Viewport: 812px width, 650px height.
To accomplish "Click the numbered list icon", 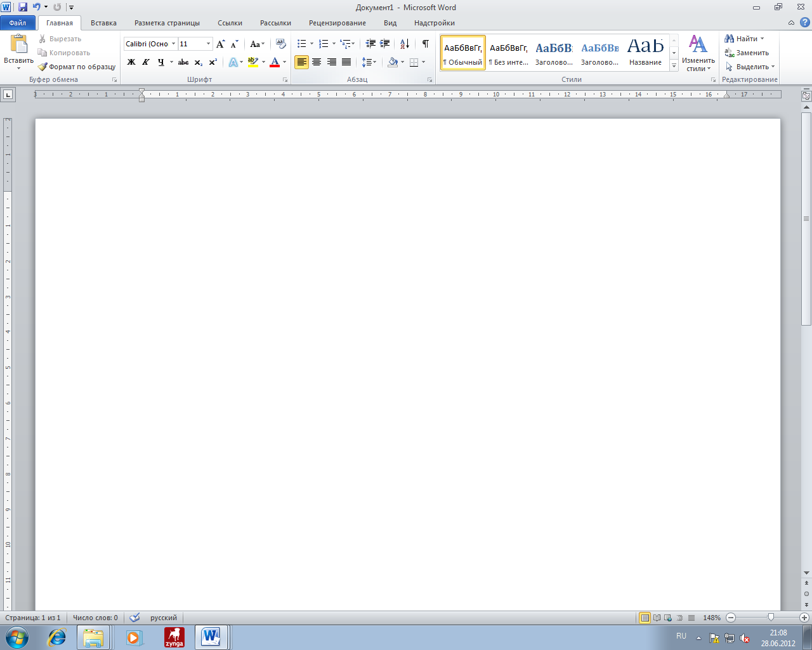I will click(324, 44).
